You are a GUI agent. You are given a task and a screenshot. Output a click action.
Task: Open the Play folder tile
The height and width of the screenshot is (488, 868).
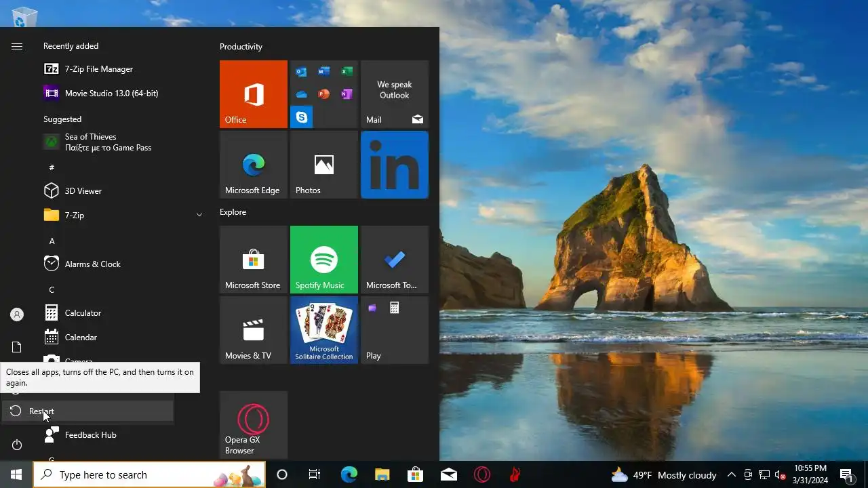[x=395, y=330]
